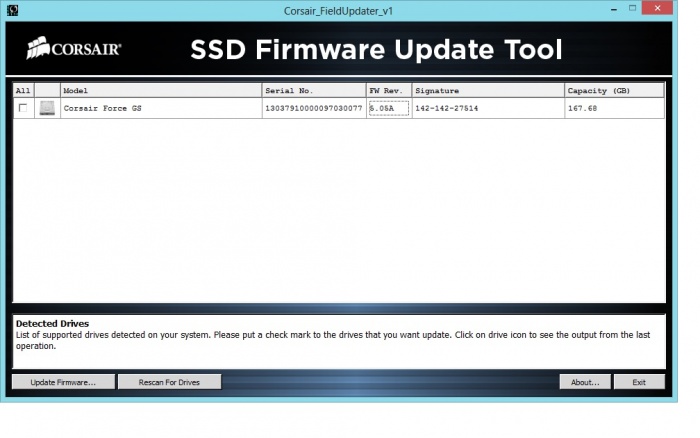Check the Corsair Force GS drive checkbox

coord(23,108)
